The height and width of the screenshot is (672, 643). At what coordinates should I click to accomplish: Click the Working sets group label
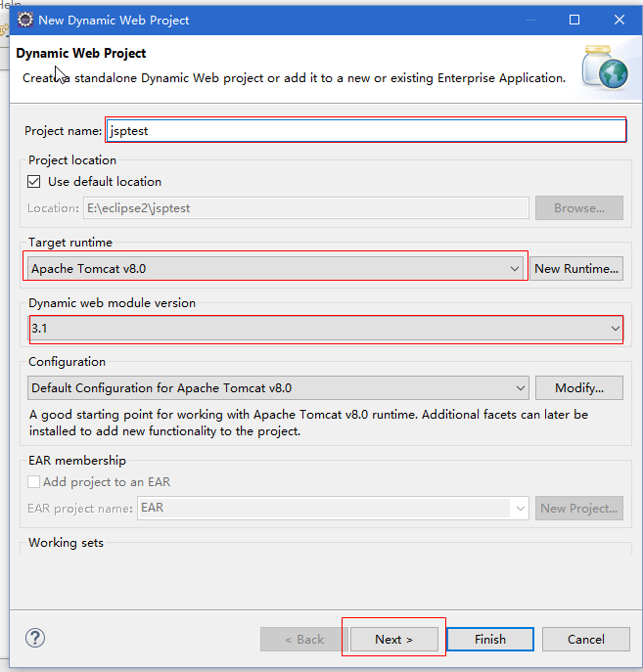66,543
